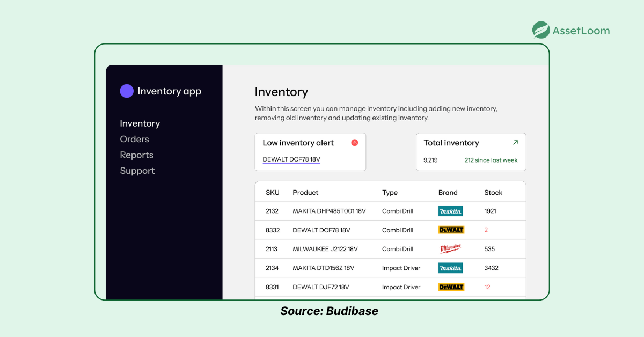The image size is (644, 337).
Task: Click the Milwaukee brand logo
Action: 451,248
